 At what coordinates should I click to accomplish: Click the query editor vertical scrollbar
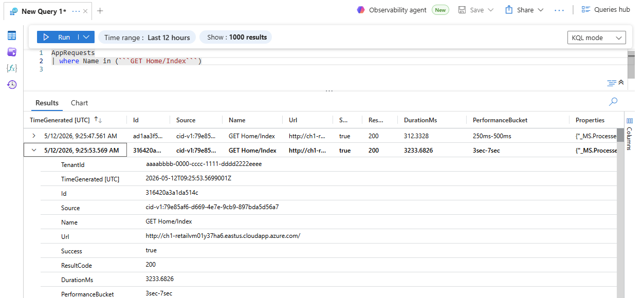tap(631, 64)
